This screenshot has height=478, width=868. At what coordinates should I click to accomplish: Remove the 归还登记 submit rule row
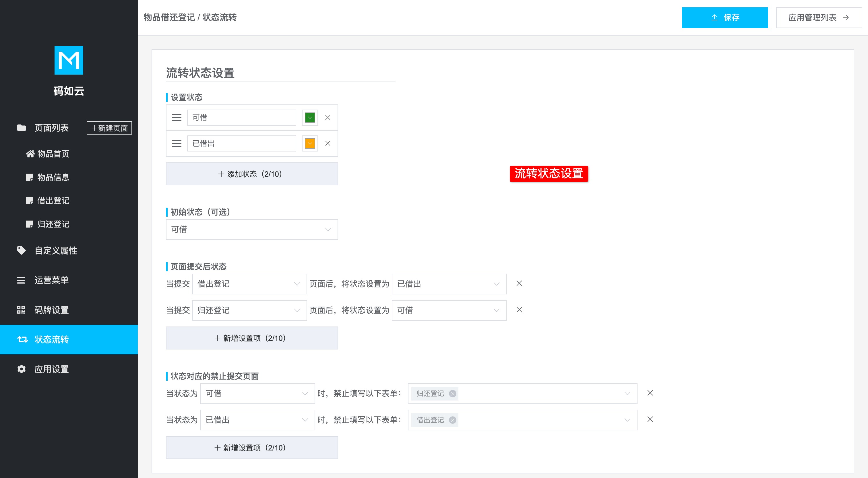point(519,310)
